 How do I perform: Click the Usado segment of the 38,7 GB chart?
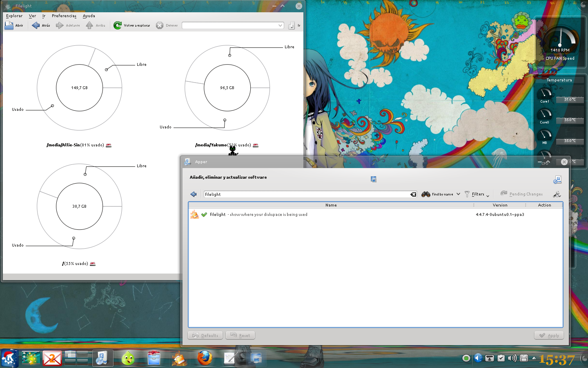coord(73,237)
